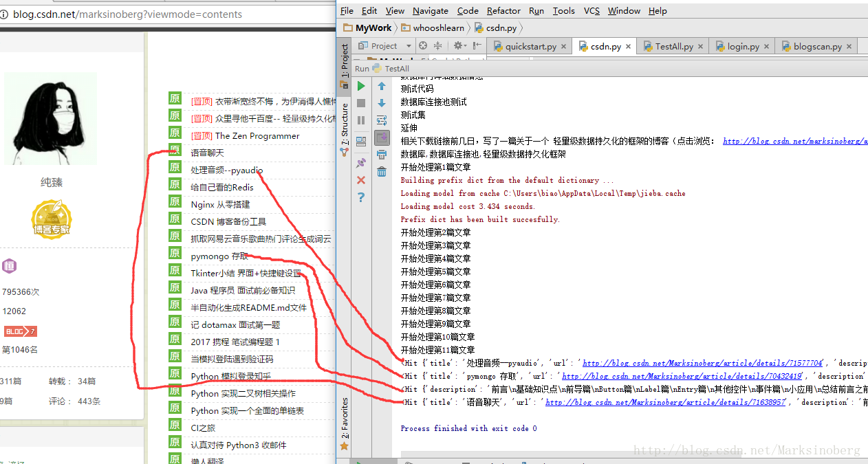Jump down the stack trace blue arrow
Viewport: 868px width, 464px height.
click(382, 103)
